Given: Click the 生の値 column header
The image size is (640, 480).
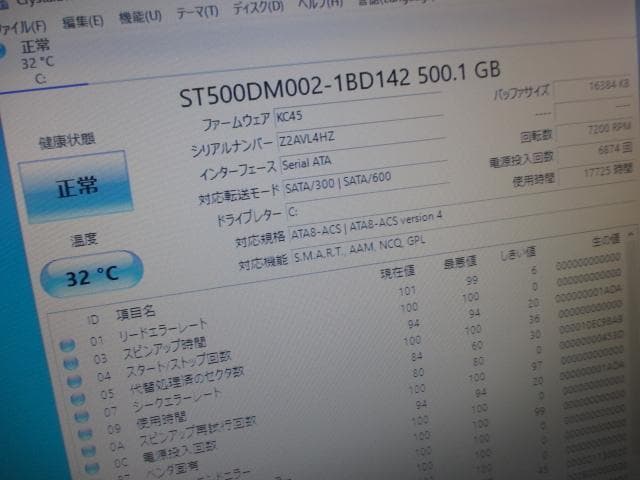Looking at the screenshot, I should pos(607,240).
